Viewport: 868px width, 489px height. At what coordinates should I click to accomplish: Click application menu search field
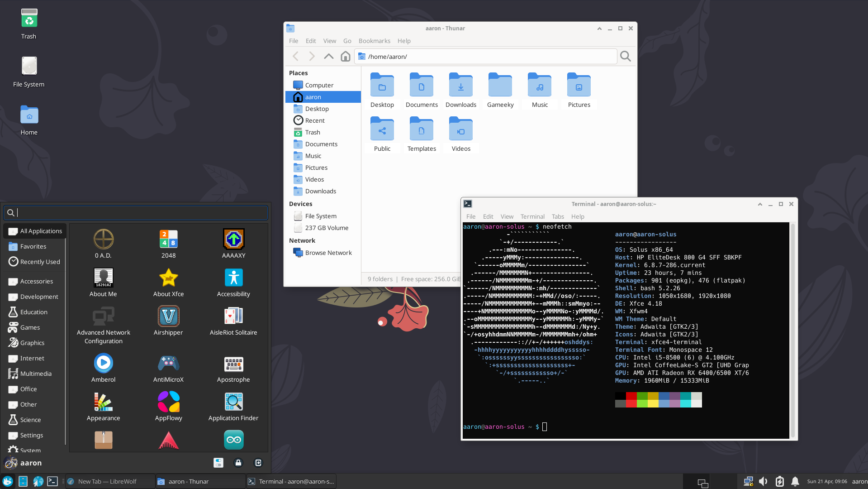click(x=136, y=212)
